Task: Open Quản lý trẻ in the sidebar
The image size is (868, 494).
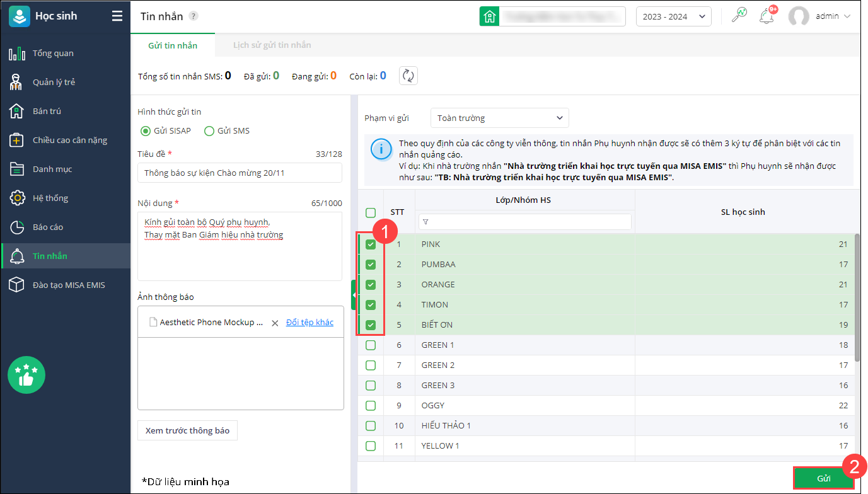Action: click(66, 82)
